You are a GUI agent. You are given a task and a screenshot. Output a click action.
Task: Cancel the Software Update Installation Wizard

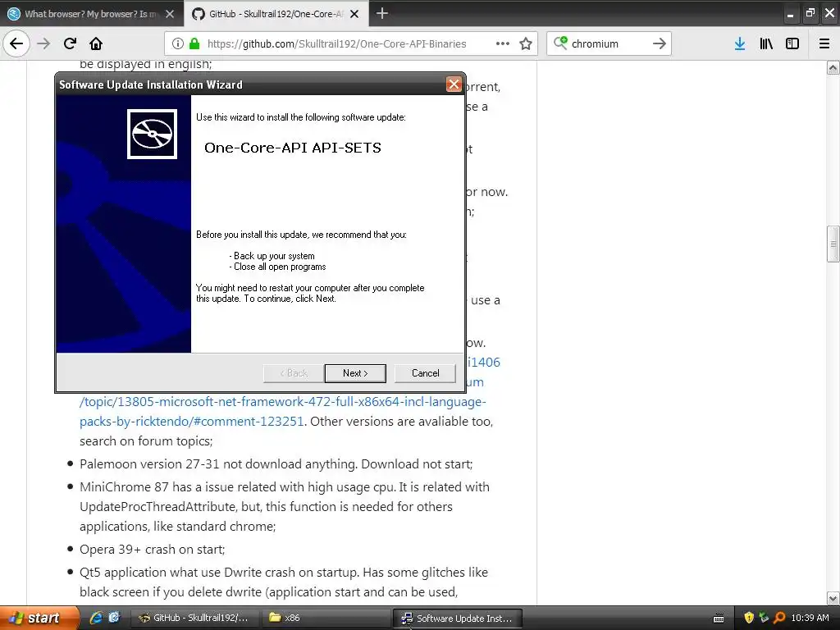pos(425,373)
